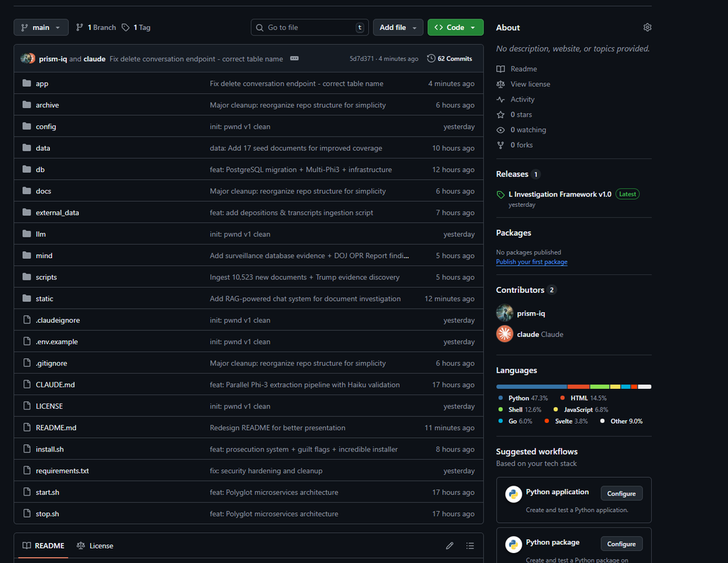Expand the commit message ellipsis
Image resolution: width=728 pixels, height=563 pixels.
[x=294, y=58]
